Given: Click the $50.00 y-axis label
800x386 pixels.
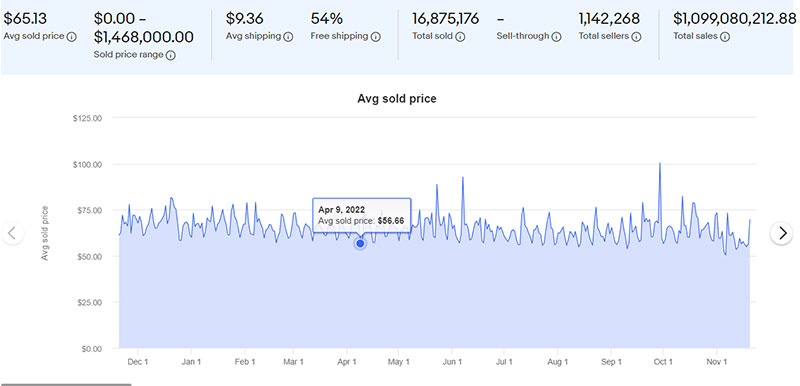Looking at the screenshot, I should point(90,256).
